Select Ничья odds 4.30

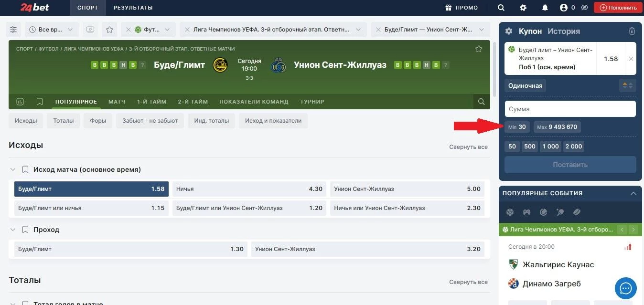[x=249, y=189]
